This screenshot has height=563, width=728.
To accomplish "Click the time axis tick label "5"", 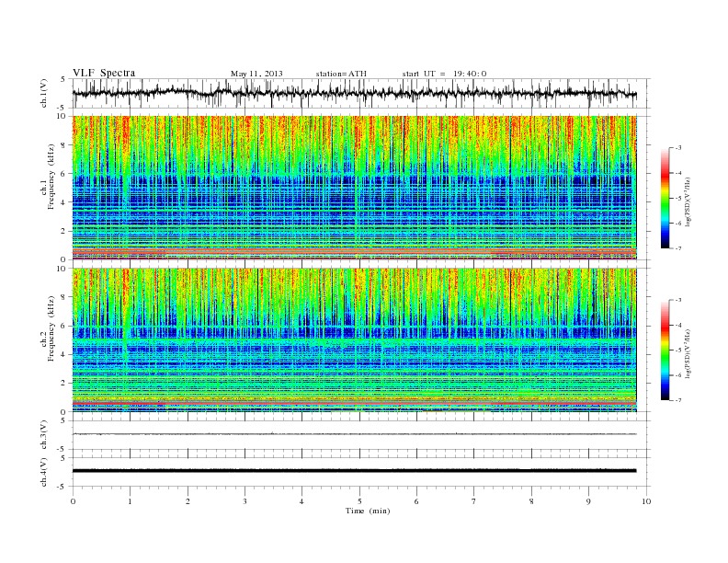I will coord(359,501).
